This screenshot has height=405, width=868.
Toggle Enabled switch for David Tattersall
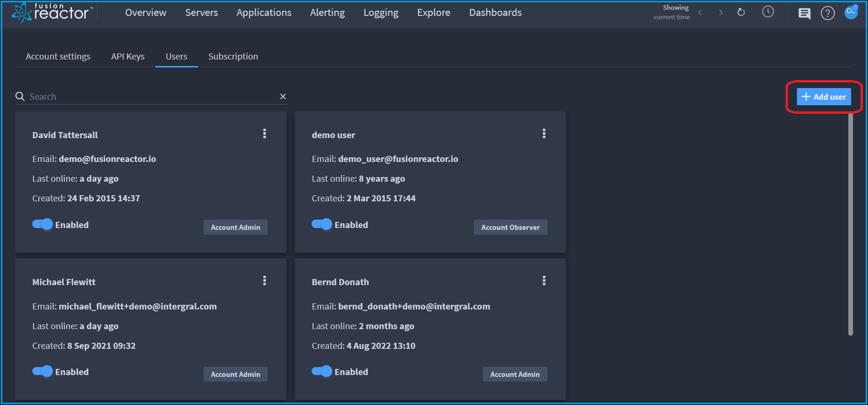42,224
